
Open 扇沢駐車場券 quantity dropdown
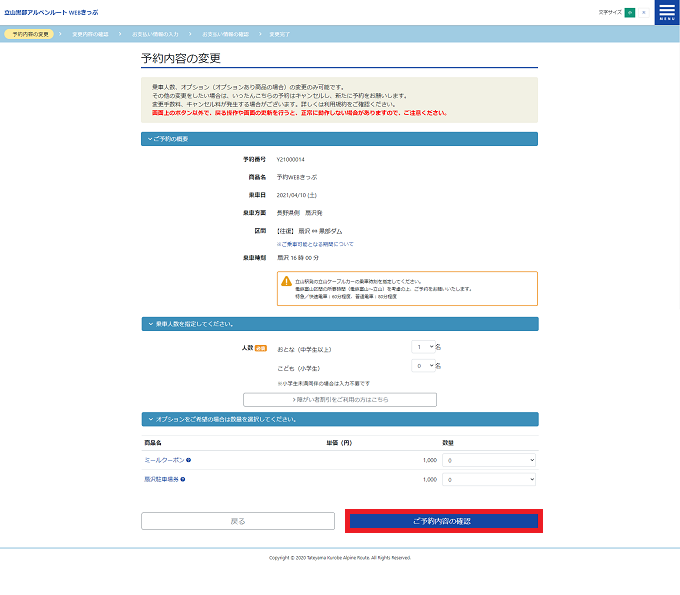(x=491, y=480)
